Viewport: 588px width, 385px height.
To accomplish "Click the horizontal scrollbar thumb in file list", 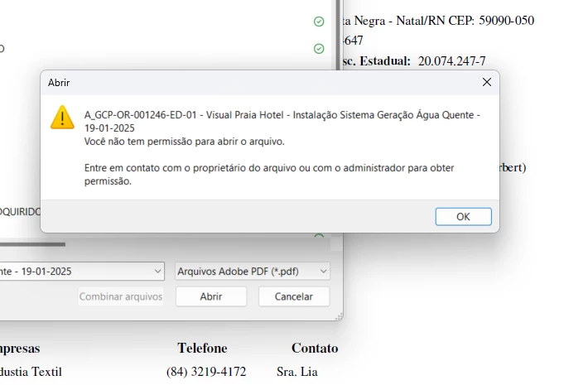I will click(32, 244).
